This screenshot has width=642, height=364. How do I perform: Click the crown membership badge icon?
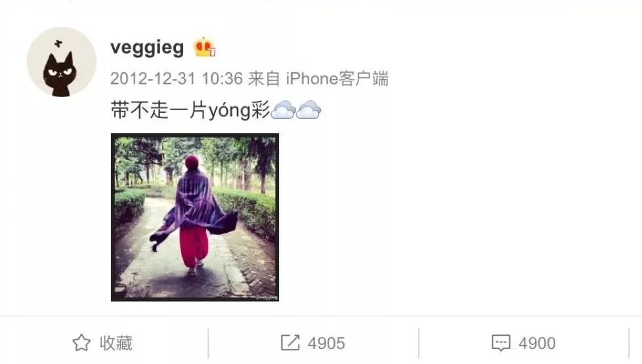(x=205, y=47)
